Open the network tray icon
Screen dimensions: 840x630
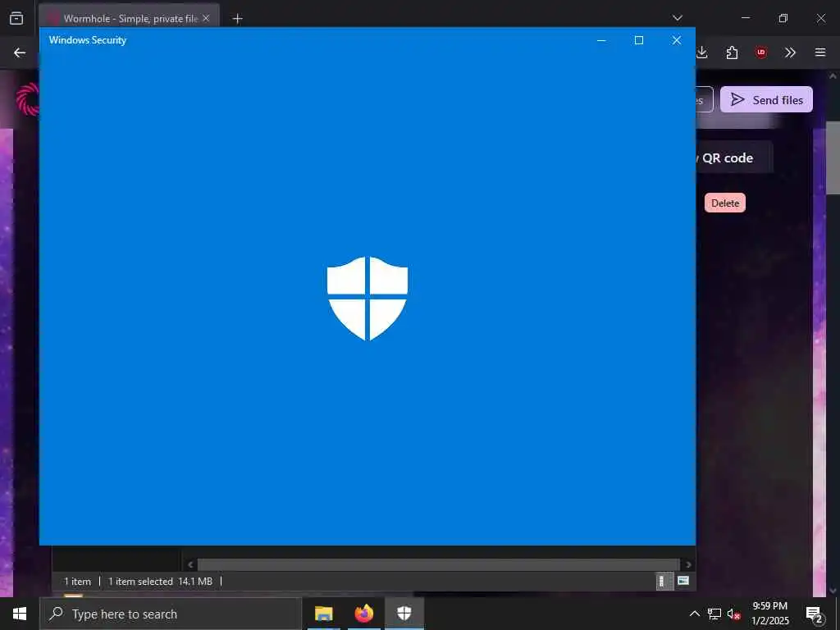pyautogui.click(x=714, y=614)
